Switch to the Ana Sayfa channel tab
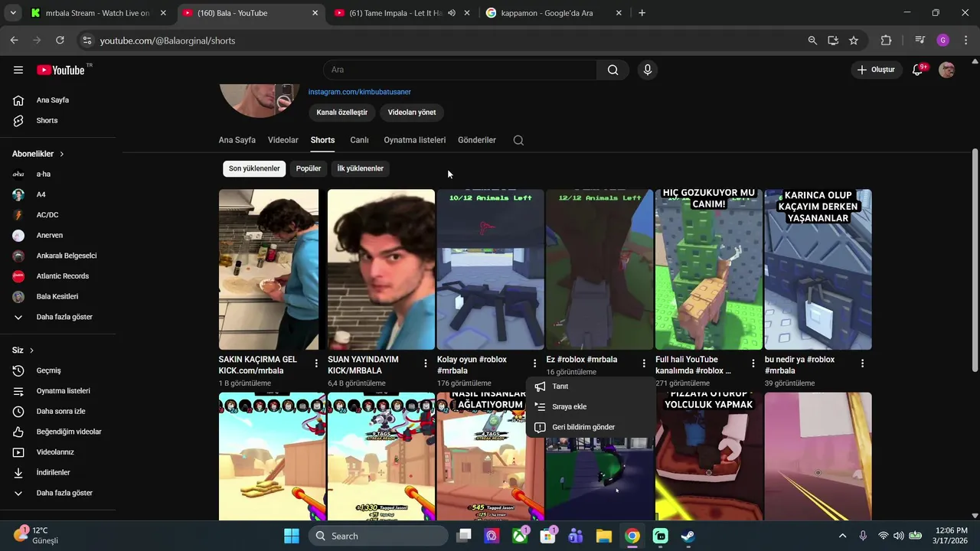Image resolution: width=980 pixels, height=551 pixels. pos(237,140)
